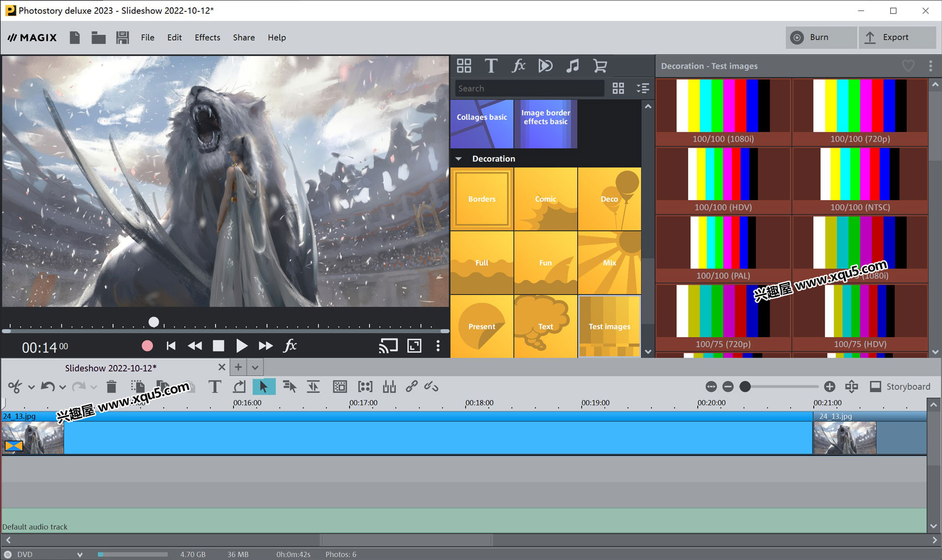This screenshot has height=560, width=942.
Task: Delete the selected object with trash icon
Action: point(111,387)
